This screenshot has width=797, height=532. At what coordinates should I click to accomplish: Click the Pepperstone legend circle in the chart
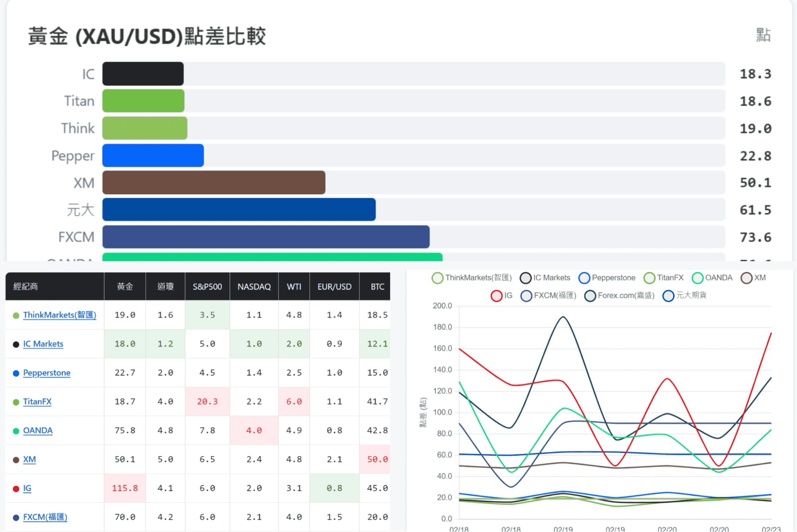584,278
